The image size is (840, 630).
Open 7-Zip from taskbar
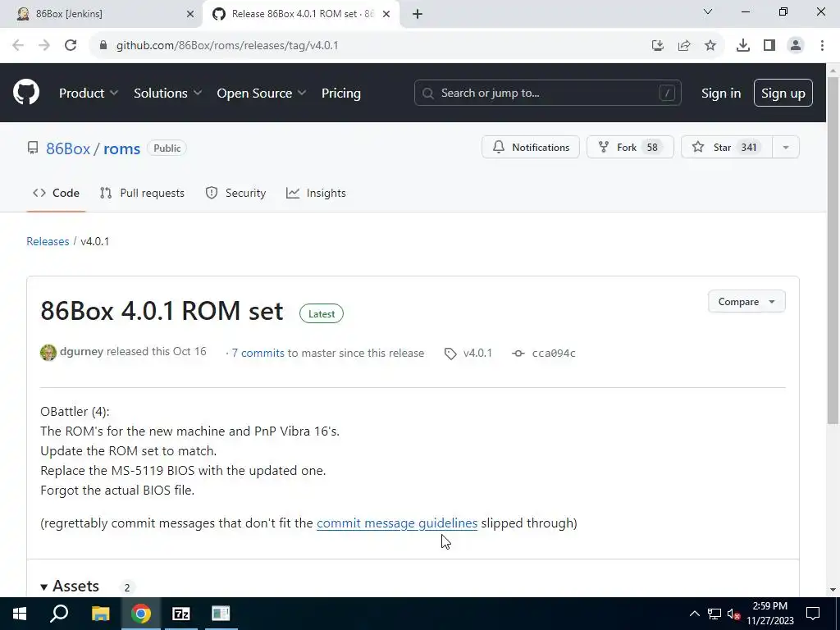[181, 614]
